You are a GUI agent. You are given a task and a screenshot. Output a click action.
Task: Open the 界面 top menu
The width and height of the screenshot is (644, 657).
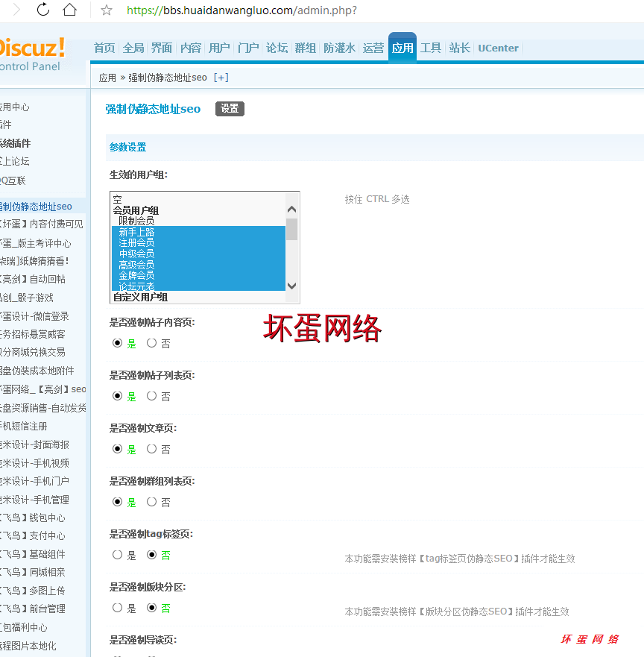[x=162, y=48]
